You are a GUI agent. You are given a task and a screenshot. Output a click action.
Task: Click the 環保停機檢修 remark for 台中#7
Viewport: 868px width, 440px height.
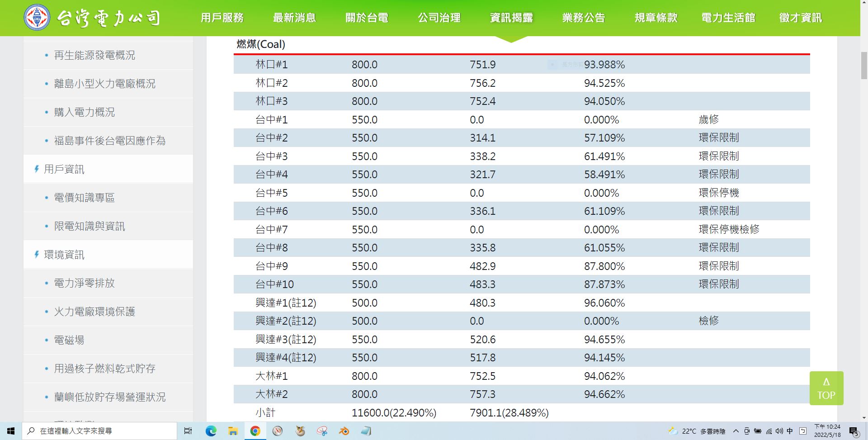(x=729, y=229)
